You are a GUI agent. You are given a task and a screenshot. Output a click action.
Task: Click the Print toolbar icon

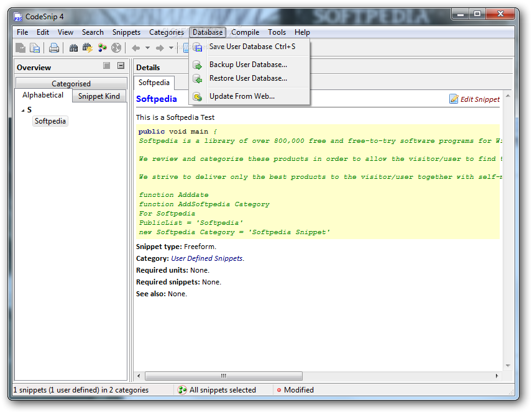[x=54, y=48]
